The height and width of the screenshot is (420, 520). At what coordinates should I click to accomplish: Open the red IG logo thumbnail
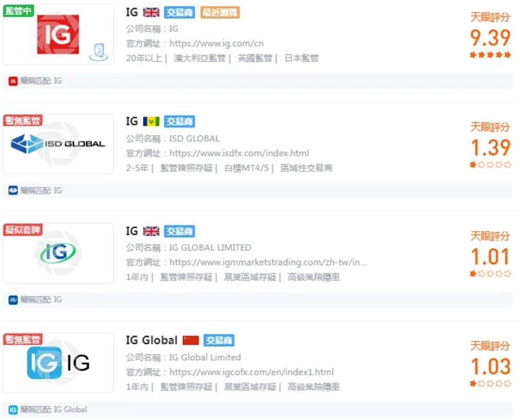click(x=58, y=34)
